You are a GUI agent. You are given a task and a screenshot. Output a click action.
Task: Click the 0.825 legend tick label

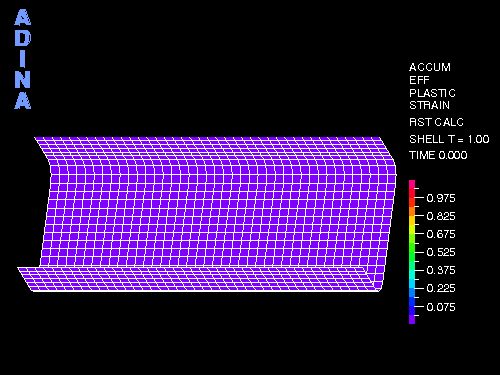441,216
